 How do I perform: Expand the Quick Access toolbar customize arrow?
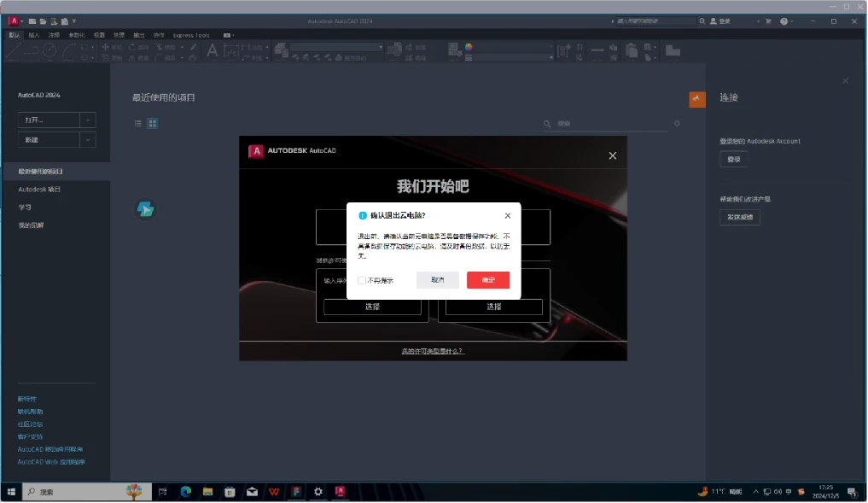coord(73,21)
